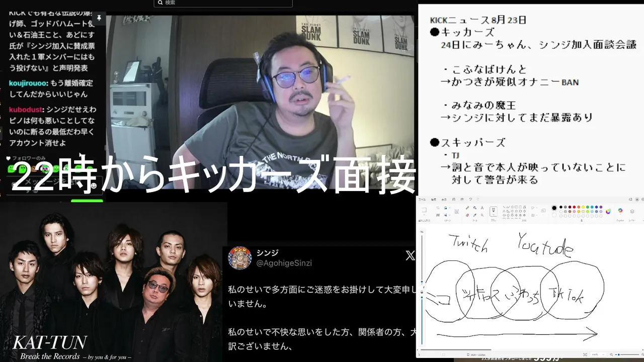This screenshot has width=644, height=362.
Task: Click the Redo arrow in Paint
Action: [477, 199]
